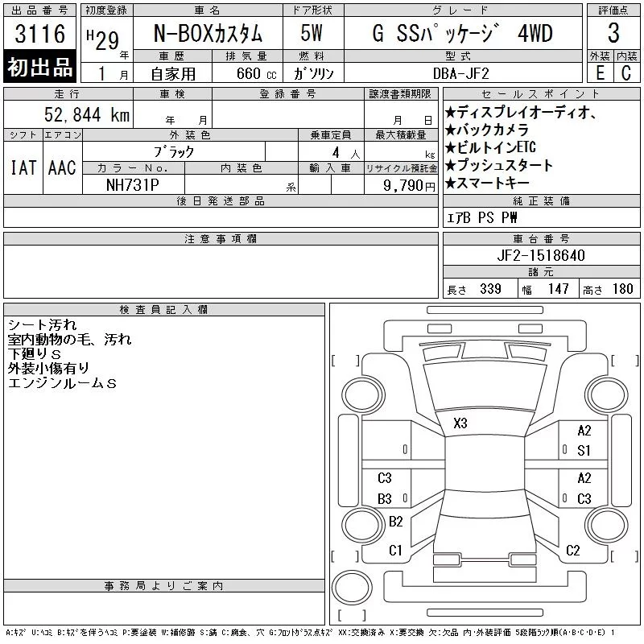Select the lot number 3116
The width and height of the screenshot is (644, 644).
coord(40,34)
